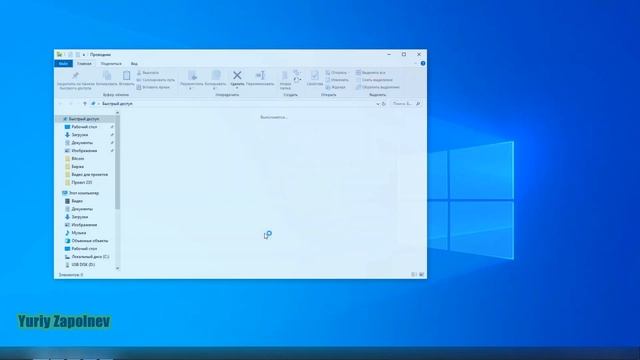Open Документы under Этот компьютер
This screenshot has width=640, height=360.
[82, 209]
